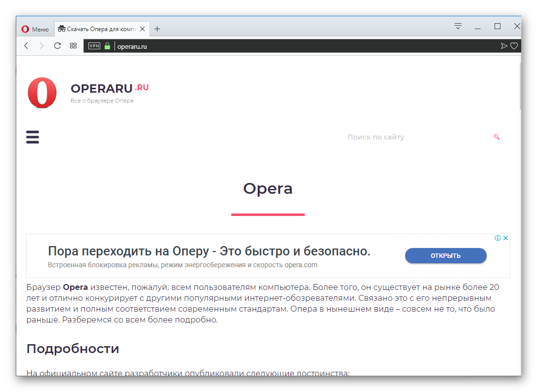Close the Скачать Опера tab

click(x=143, y=29)
